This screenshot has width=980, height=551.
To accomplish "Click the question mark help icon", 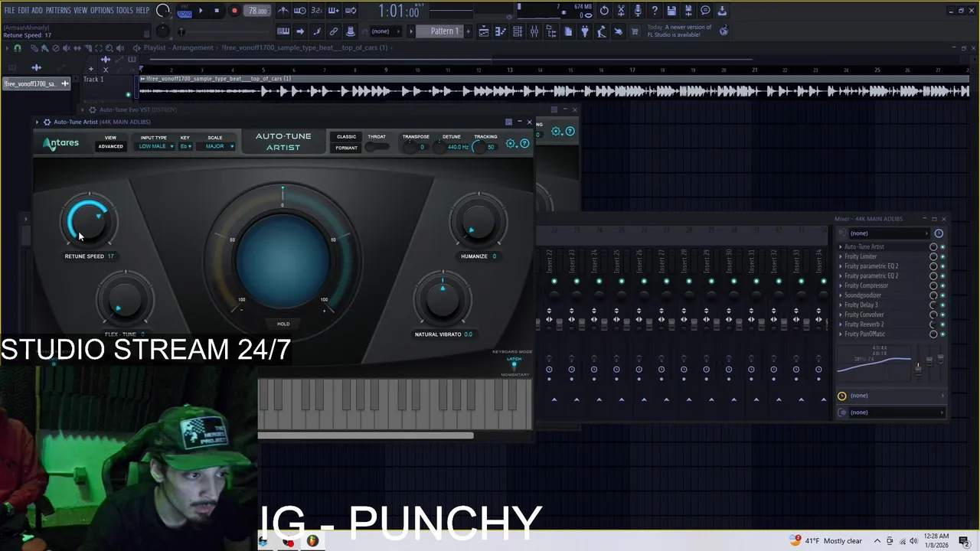I will [x=655, y=11].
